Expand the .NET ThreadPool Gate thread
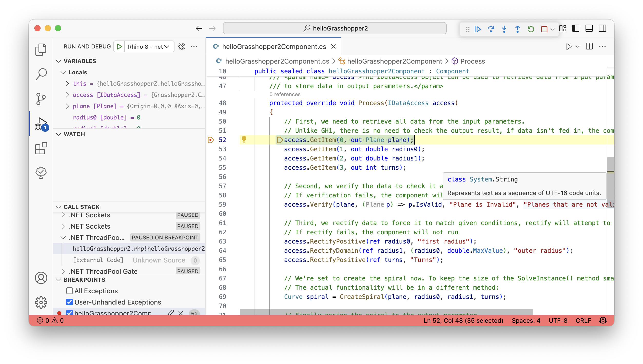 point(63,271)
